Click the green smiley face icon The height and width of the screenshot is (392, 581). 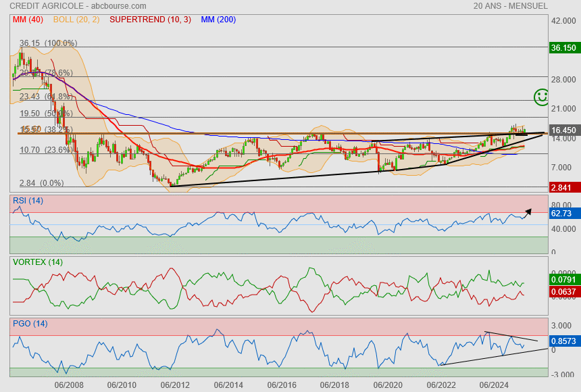coord(541,97)
